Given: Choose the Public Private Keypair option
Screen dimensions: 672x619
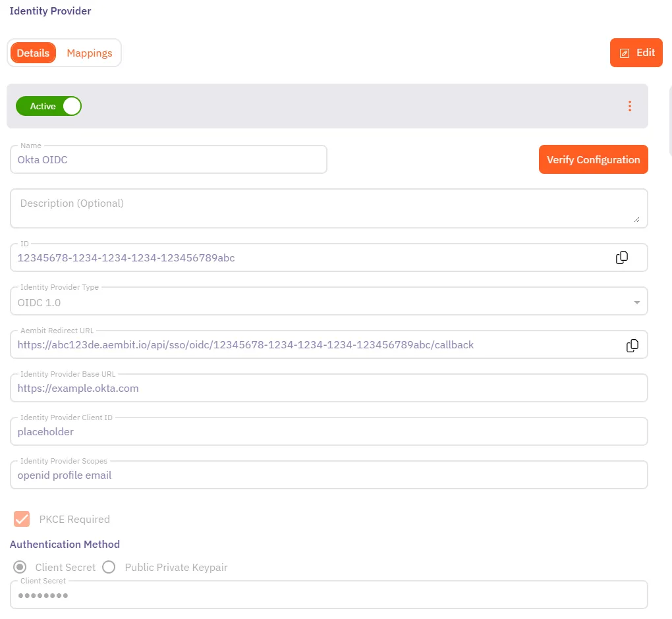Looking at the screenshot, I should point(109,567).
